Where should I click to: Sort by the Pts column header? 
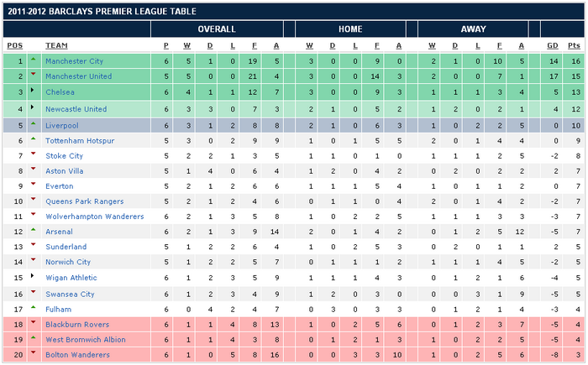575,45
